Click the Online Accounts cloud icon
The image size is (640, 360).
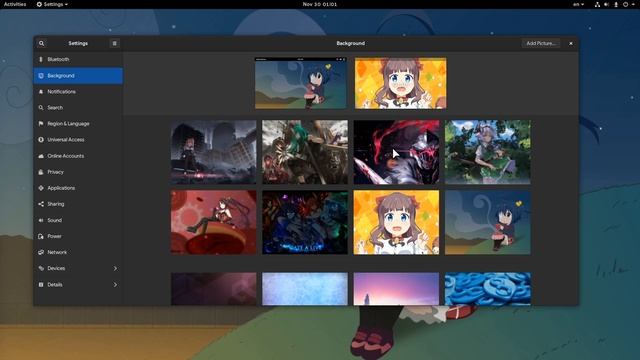click(41, 156)
